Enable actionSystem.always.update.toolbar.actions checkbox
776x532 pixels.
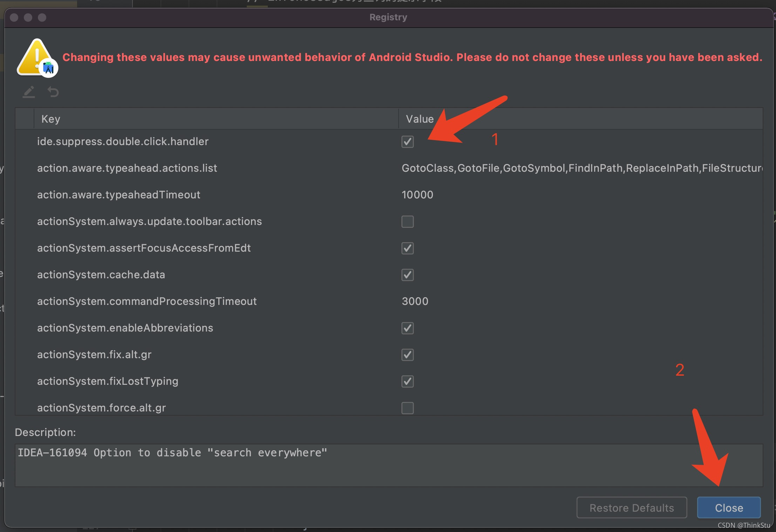click(x=407, y=222)
